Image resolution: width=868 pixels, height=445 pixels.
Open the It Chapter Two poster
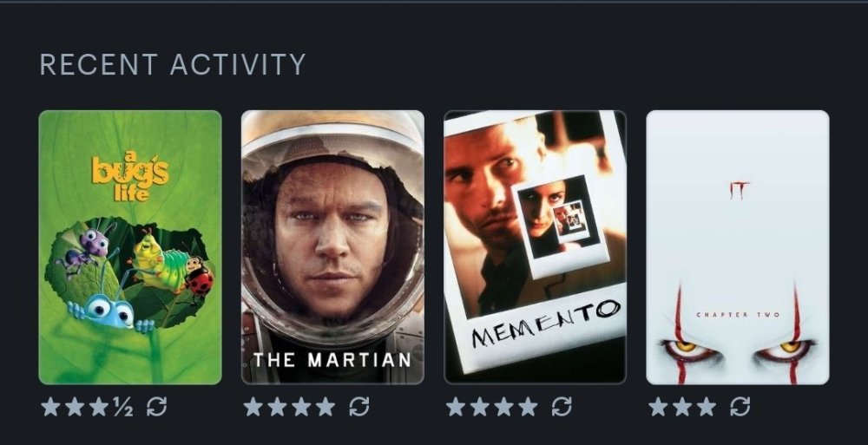pos(738,247)
